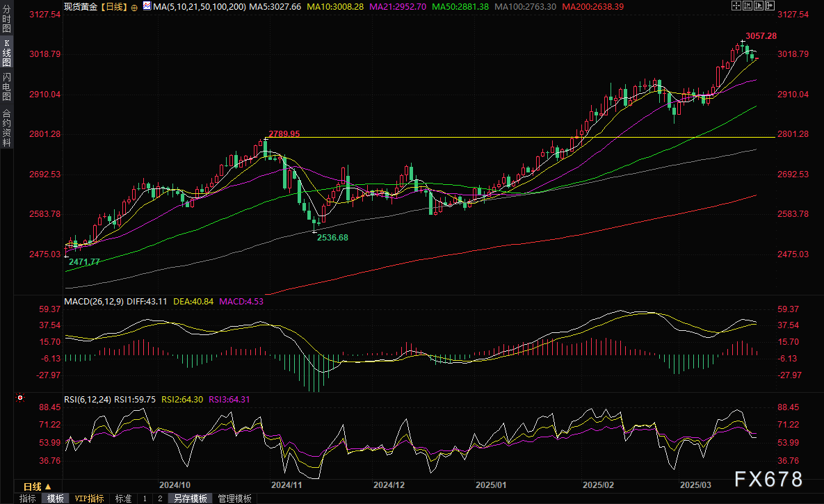Click the red sun marker icon by RSI
The image size is (824, 504).
pos(19,398)
